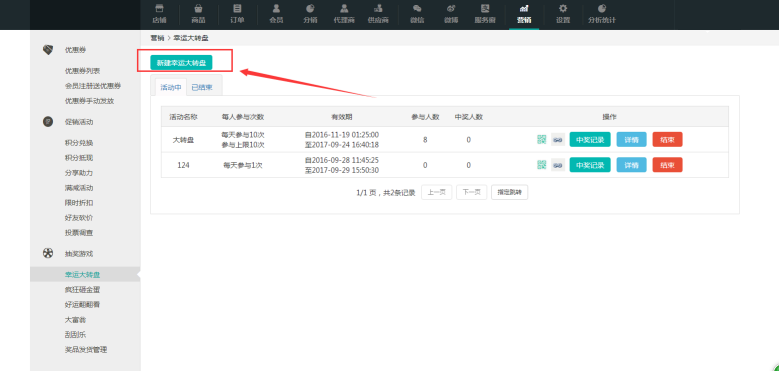
Task: Open 好运翻翻看 in the sidebar
Action: point(82,304)
